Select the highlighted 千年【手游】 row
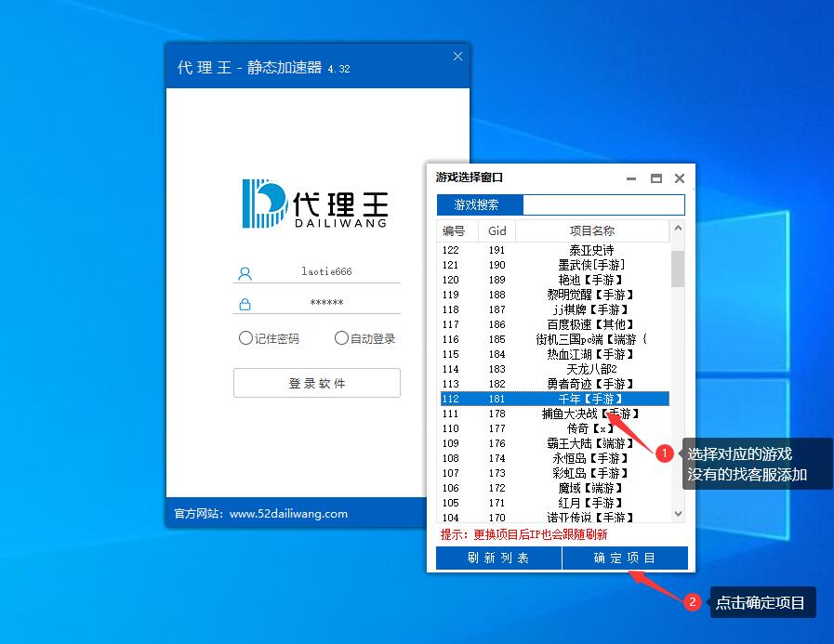The image size is (834, 644). [555, 399]
